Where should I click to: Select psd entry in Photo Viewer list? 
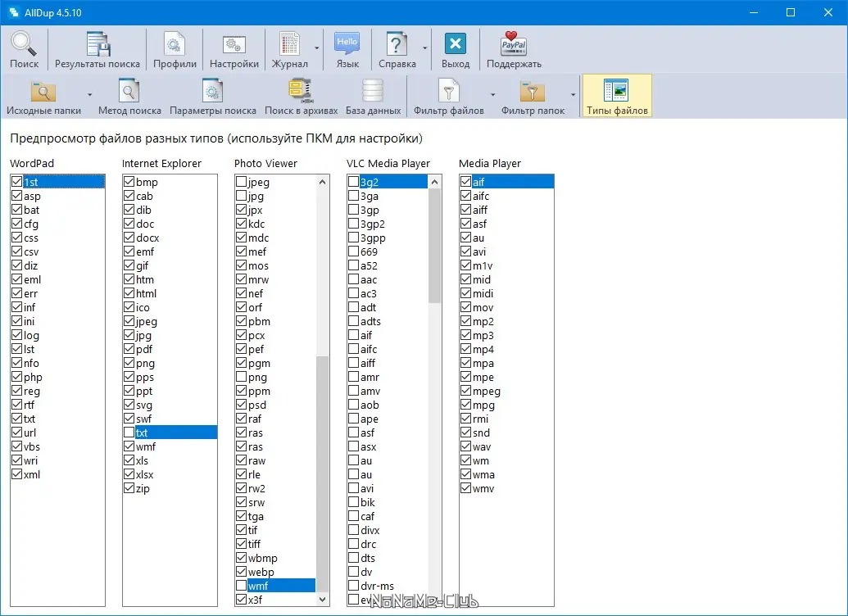click(257, 405)
